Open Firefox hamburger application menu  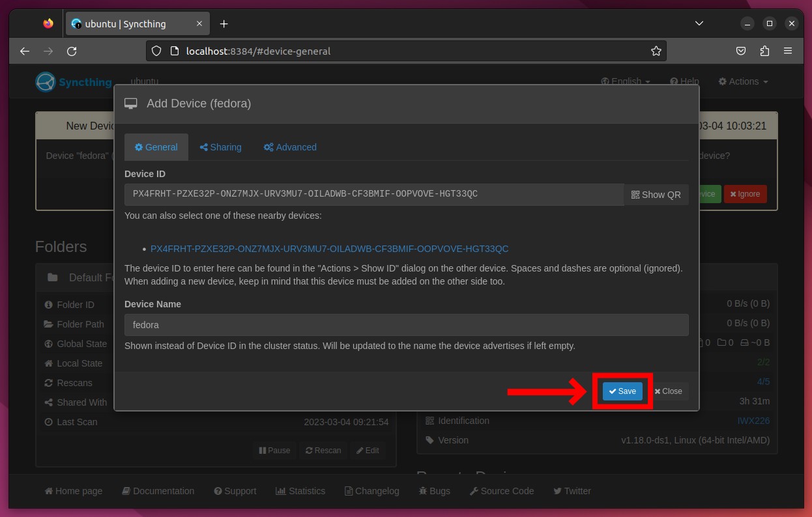788,51
